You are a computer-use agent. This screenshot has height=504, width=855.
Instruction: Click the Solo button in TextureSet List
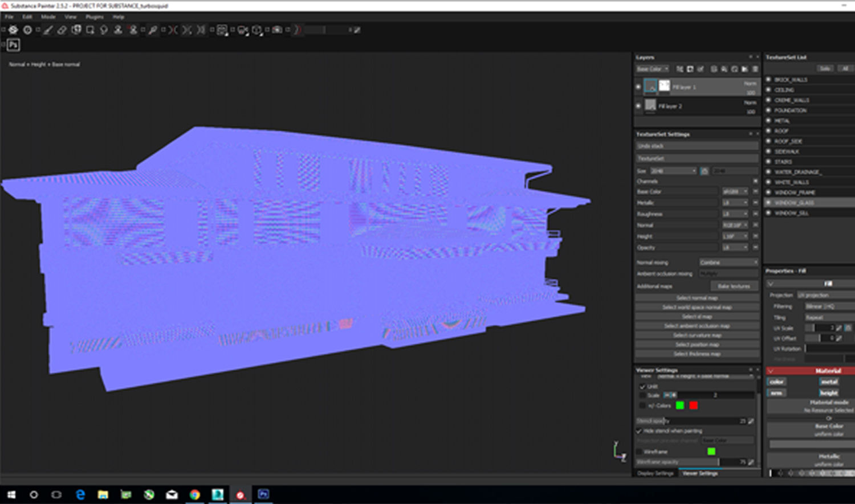[x=825, y=68]
